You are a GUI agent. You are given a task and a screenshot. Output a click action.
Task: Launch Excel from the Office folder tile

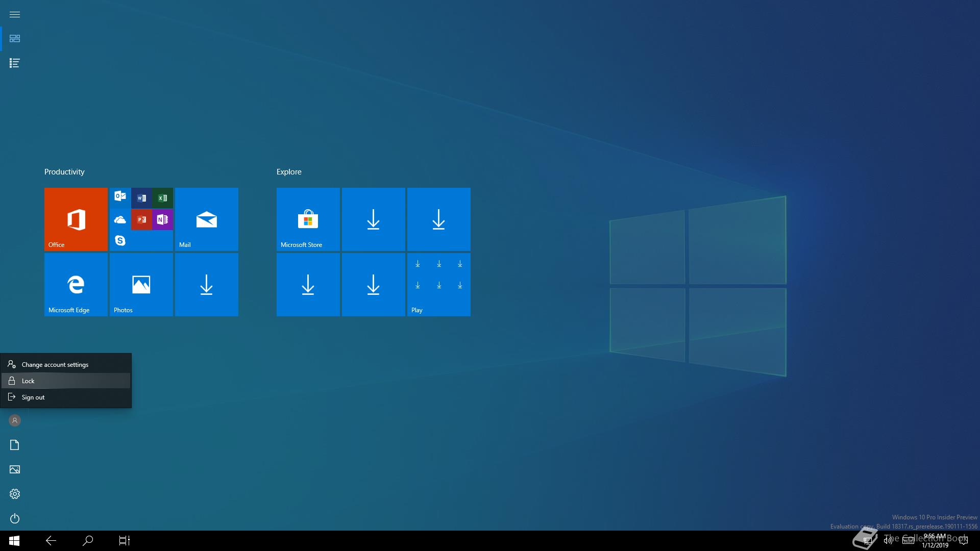(162, 198)
